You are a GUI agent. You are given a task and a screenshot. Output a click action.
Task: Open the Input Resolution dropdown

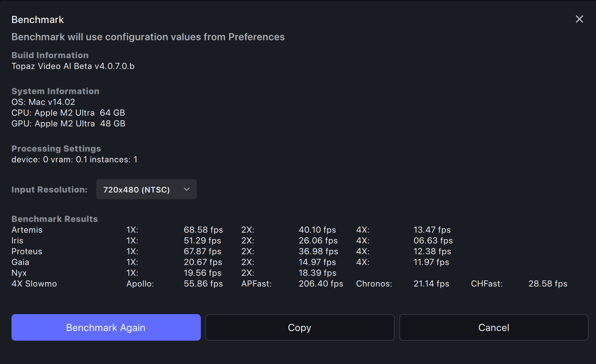tap(146, 189)
